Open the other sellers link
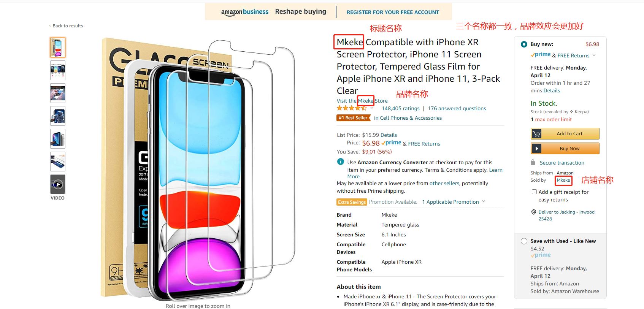Screen dimensions: 644x309 click(x=444, y=183)
